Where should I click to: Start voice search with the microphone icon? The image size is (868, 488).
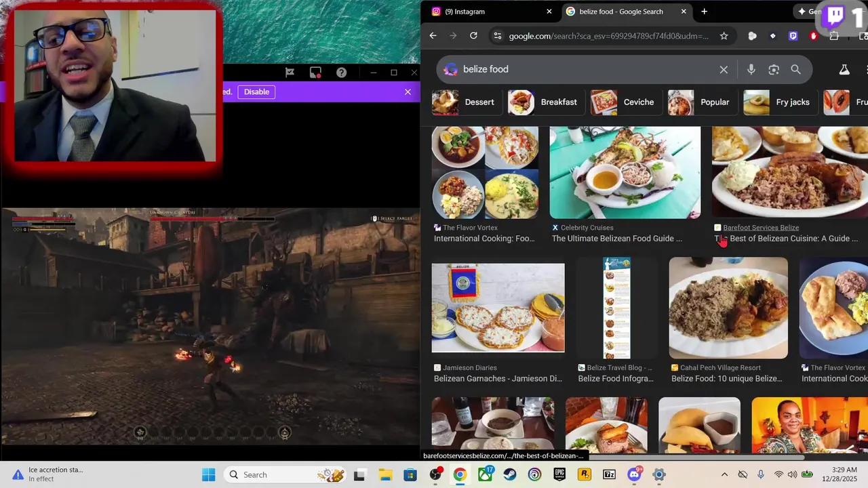tap(751, 69)
